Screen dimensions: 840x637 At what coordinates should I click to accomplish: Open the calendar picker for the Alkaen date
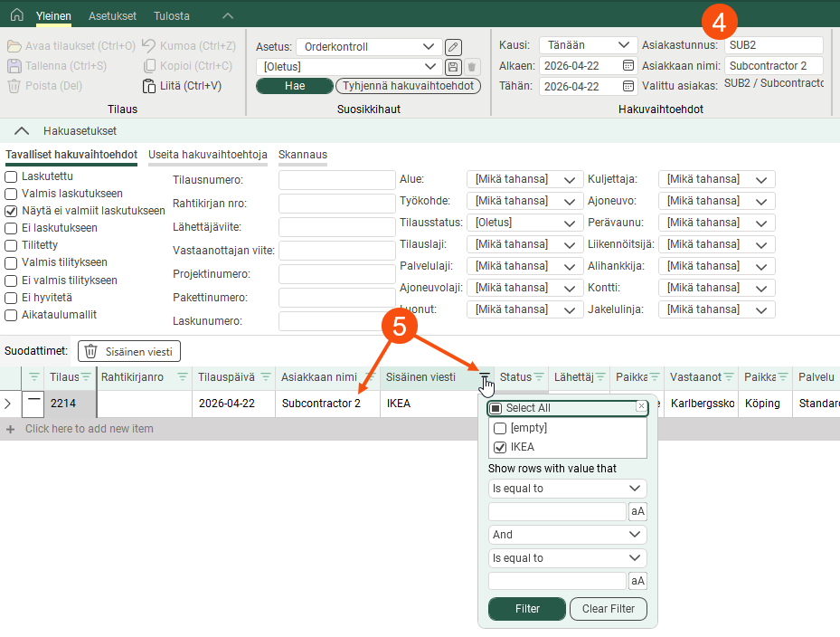click(628, 66)
